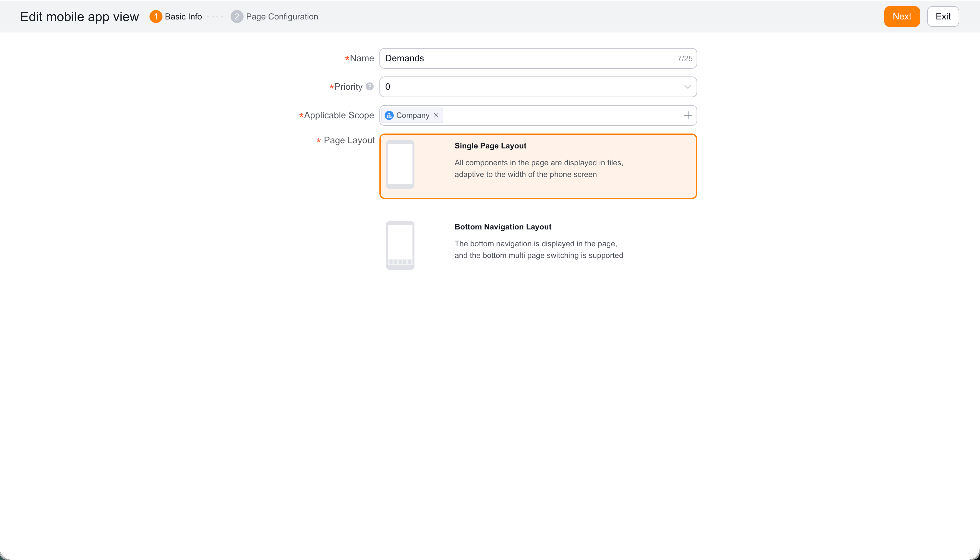Click the Name input field containing Demands
The width and height of the screenshot is (980, 560).
538,58
